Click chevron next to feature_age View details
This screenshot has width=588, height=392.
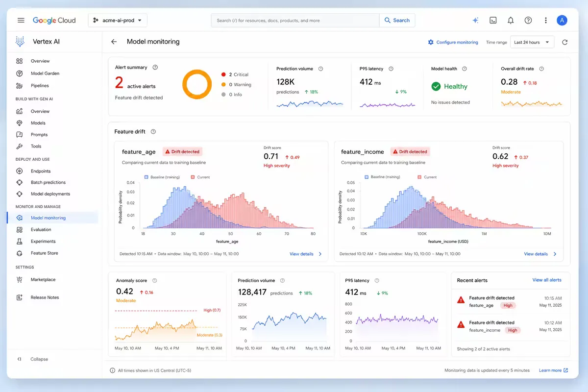click(x=320, y=254)
